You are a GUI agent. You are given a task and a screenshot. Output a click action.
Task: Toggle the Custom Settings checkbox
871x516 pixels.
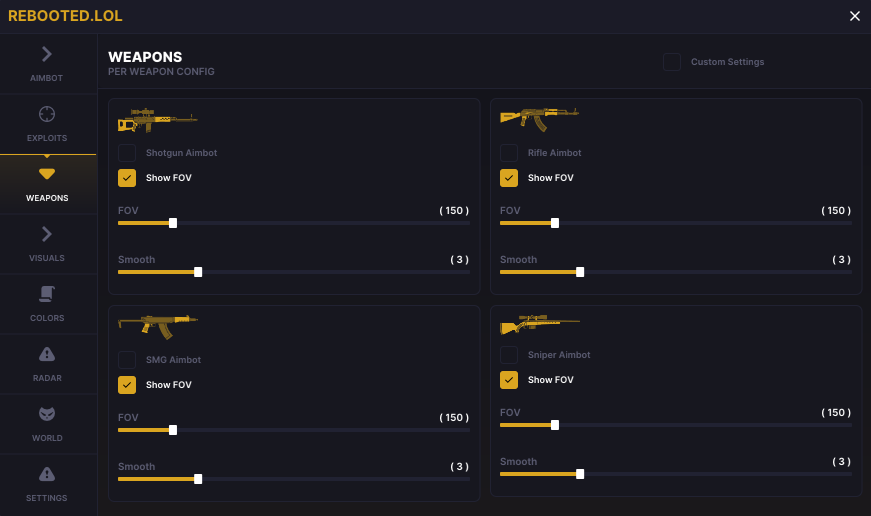672,62
